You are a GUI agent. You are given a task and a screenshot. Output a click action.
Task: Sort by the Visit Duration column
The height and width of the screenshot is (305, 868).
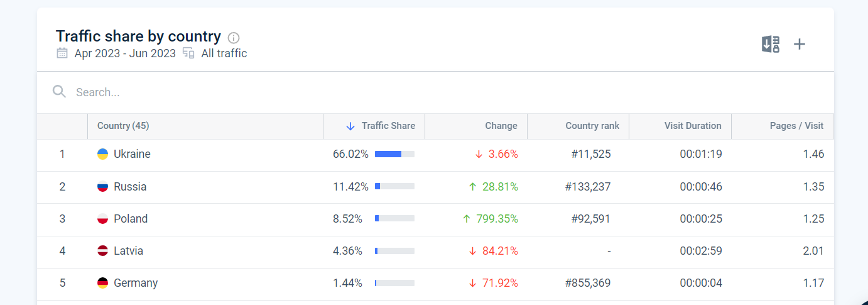point(693,126)
